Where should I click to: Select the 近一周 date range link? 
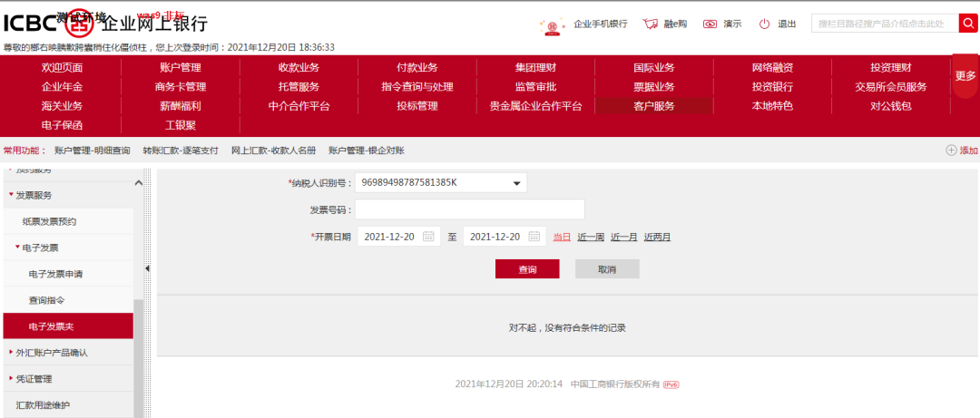tap(591, 237)
